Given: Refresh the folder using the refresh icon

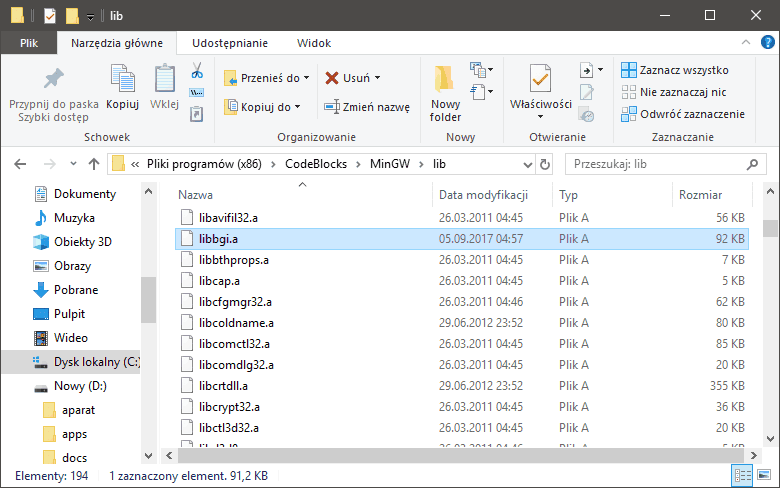Looking at the screenshot, I should pos(545,164).
